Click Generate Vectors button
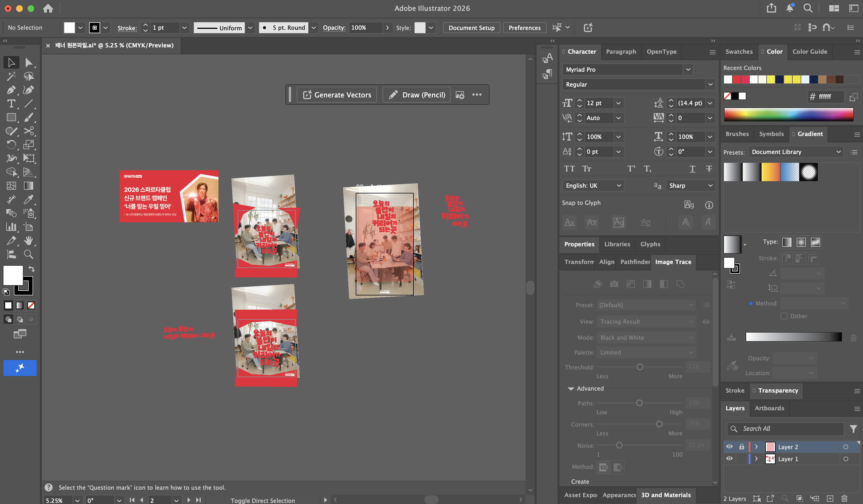 (337, 95)
